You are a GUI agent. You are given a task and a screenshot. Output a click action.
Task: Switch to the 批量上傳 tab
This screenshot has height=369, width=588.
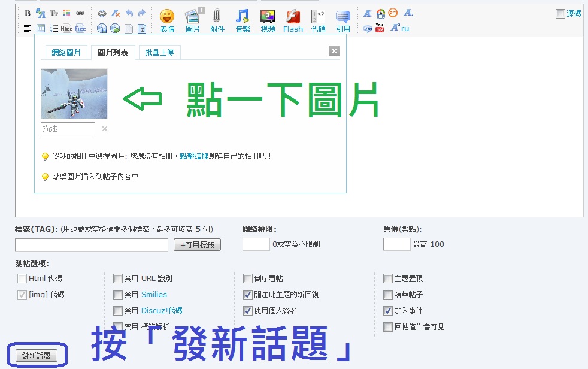pyautogui.click(x=160, y=53)
